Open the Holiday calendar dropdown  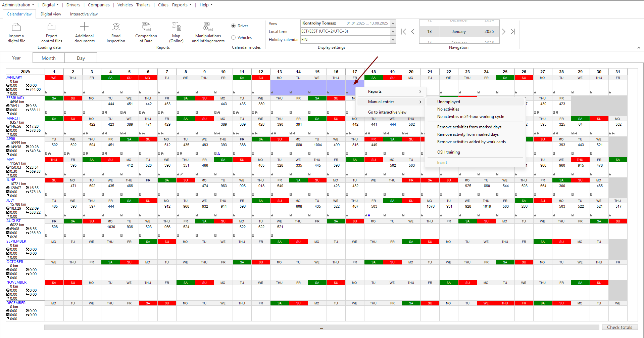click(x=393, y=40)
